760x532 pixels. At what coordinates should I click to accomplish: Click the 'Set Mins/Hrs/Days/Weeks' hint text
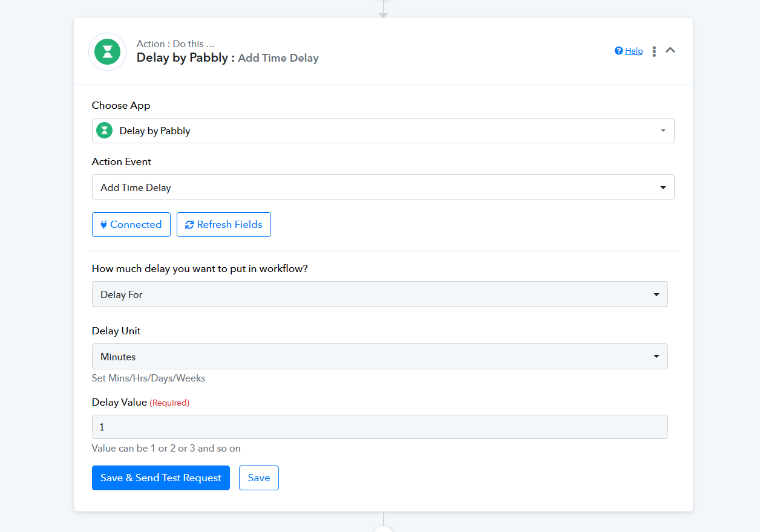click(148, 378)
